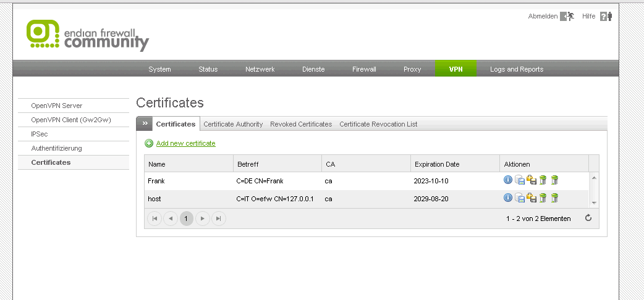This screenshot has height=300, width=644.
Task: Refresh the certificates table
Action: pyautogui.click(x=588, y=218)
